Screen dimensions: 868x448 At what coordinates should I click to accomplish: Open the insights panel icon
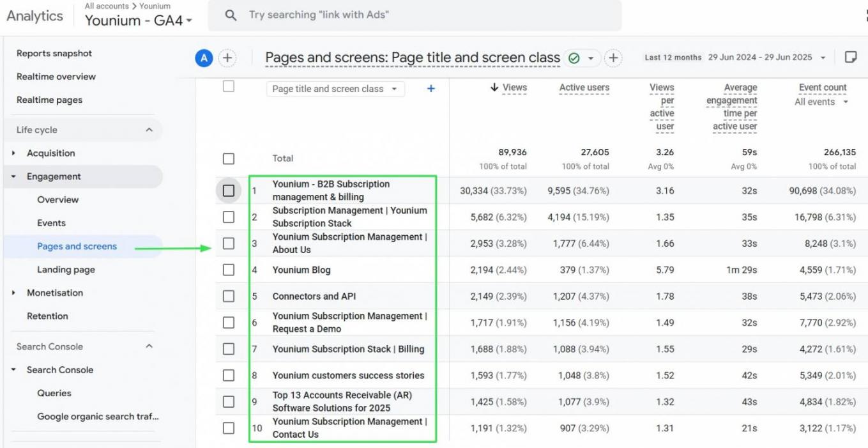click(x=850, y=58)
